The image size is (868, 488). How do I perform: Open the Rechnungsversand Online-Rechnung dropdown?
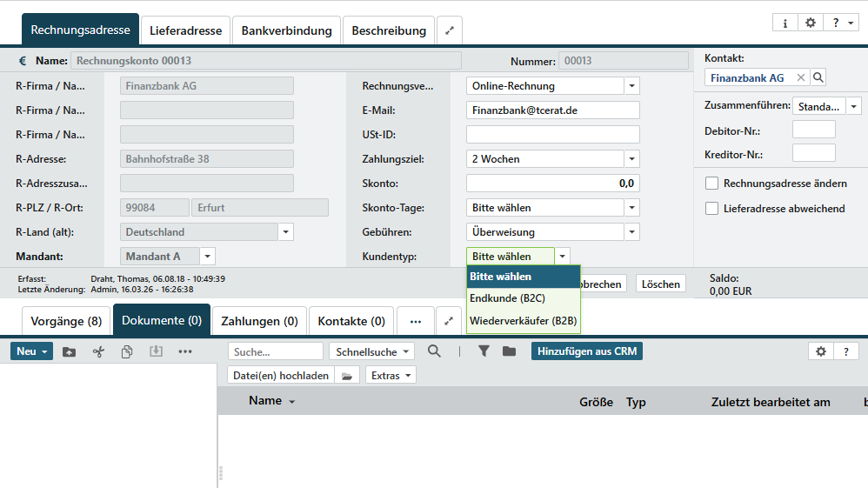pyautogui.click(x=631, y=86)
